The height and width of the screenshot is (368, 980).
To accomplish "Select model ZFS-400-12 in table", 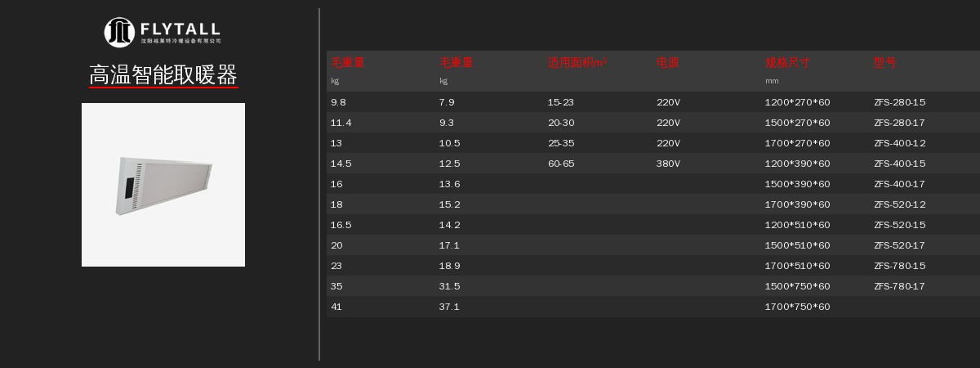I will click(899, 143).
